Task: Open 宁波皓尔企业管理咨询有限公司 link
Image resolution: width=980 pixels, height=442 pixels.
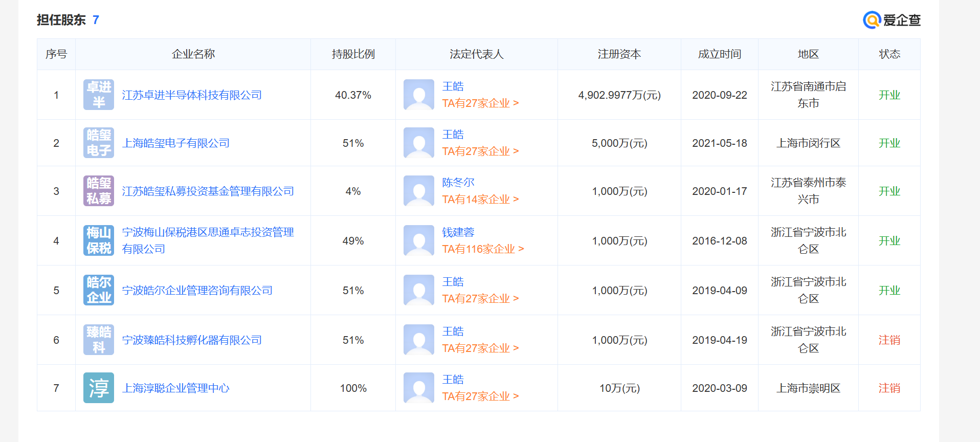Action: pos(197,291)
